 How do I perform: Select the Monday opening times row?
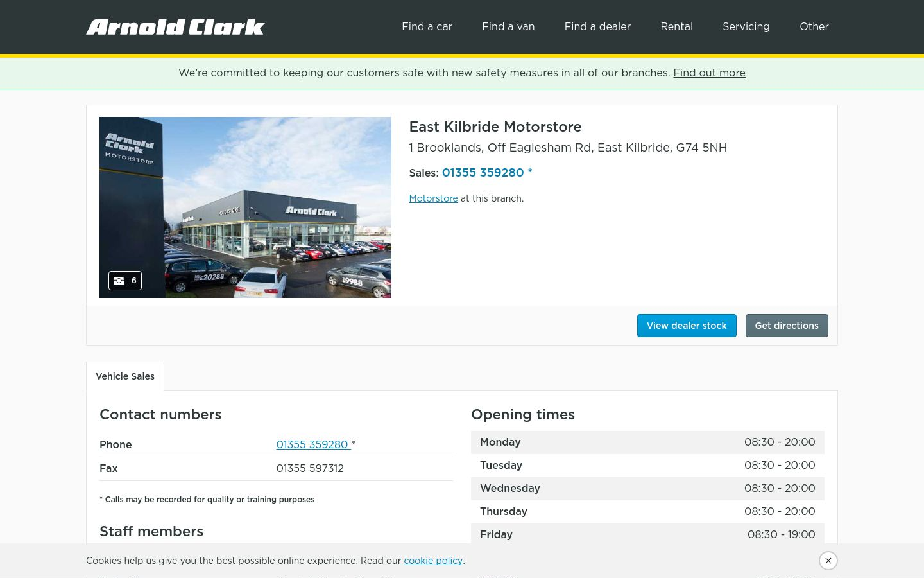[647, 442]
